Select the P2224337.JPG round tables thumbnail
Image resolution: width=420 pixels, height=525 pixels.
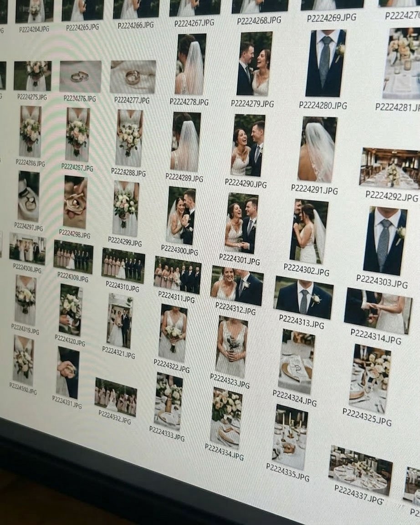360,470
